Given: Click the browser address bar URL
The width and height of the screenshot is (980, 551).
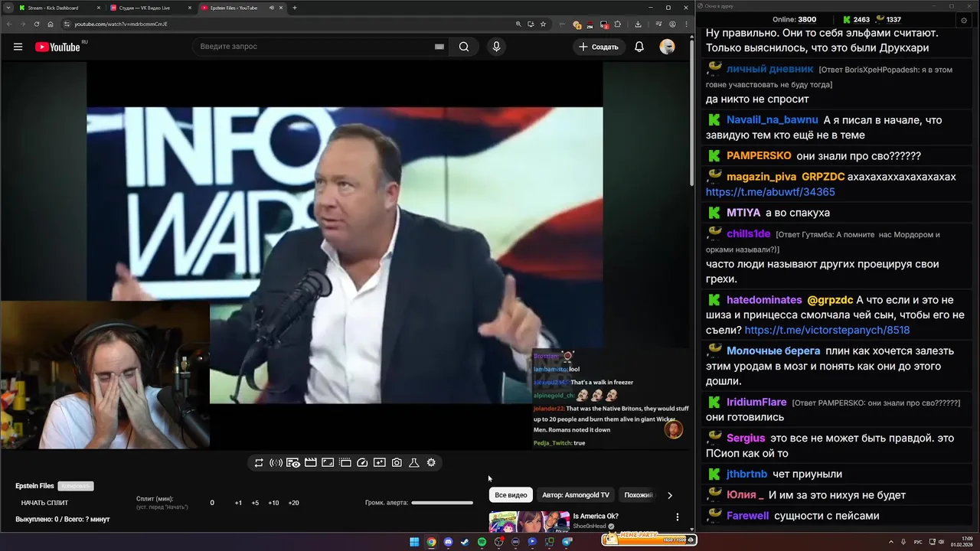Looking at the screenshot, I should coord(121,24).
